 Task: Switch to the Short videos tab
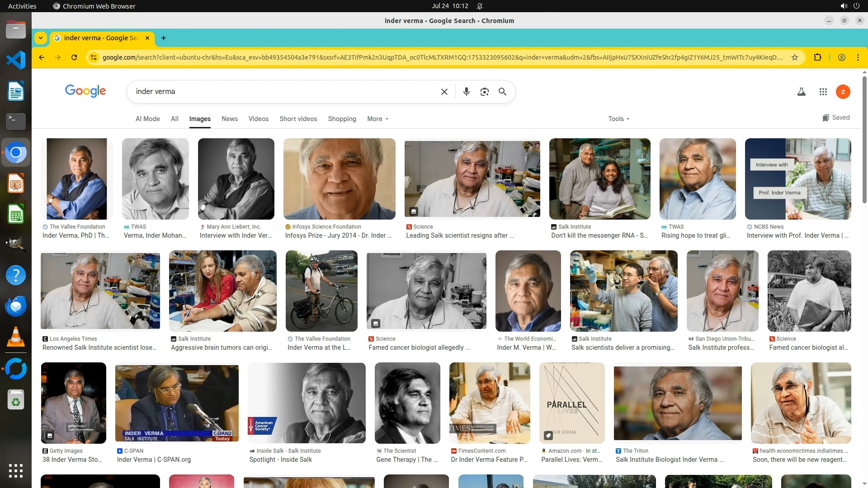coord(298,119)
